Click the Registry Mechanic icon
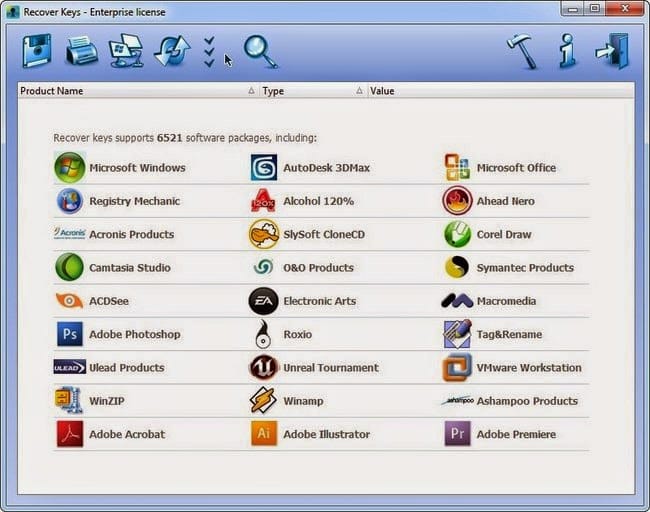The width and height of the screenshot is (650, 512). [70, 201]
